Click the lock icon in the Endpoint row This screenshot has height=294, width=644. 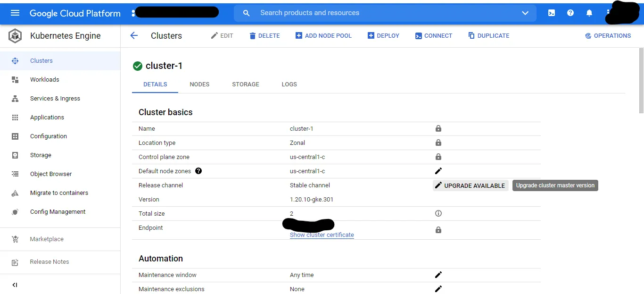click(438, 230)
